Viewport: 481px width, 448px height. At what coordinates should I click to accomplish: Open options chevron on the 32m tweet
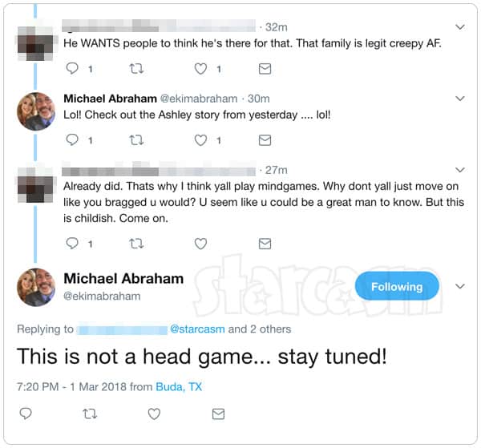(460, 27)
